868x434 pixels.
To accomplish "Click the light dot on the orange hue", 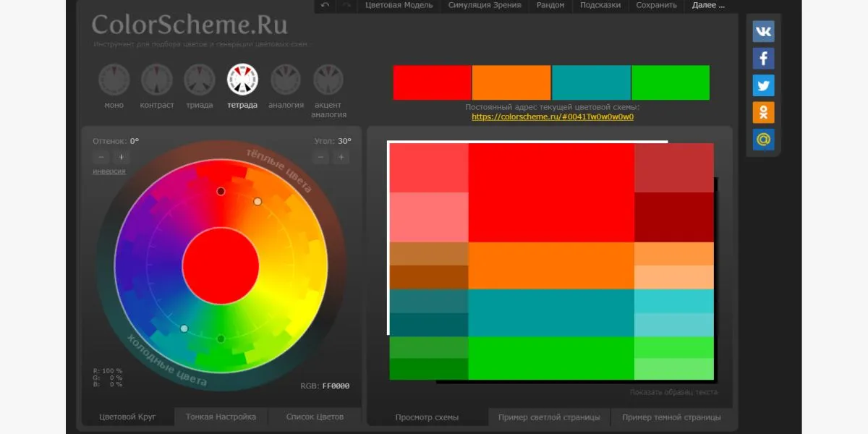I will coord(258,201).
